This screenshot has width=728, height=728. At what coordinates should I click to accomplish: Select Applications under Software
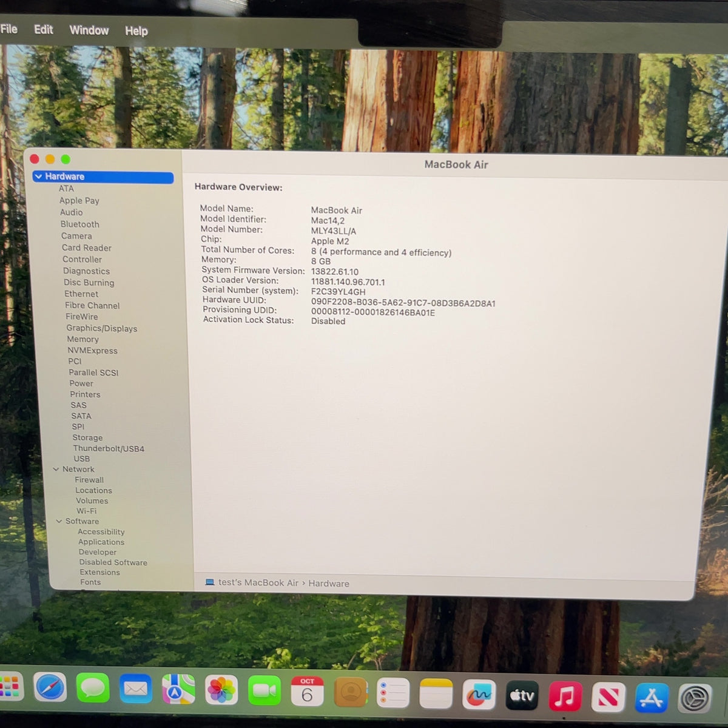point(101,542)
